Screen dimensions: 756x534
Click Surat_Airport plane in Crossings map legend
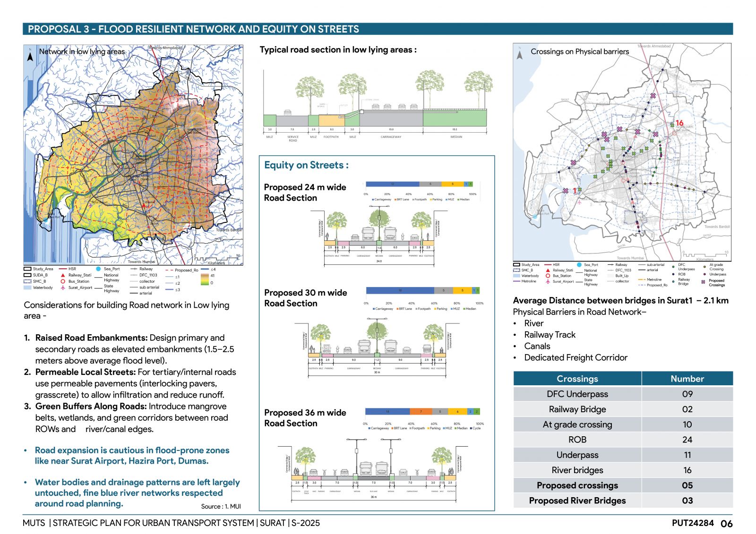coord(548,282)
